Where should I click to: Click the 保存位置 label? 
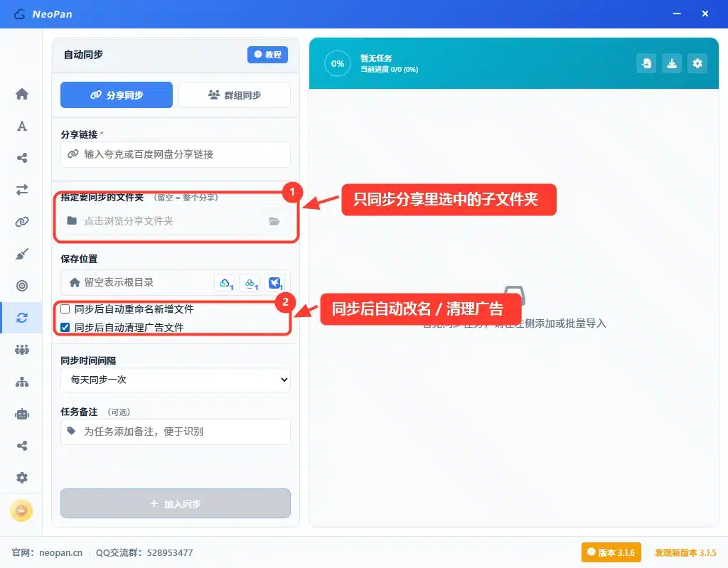tap(79, 259)
